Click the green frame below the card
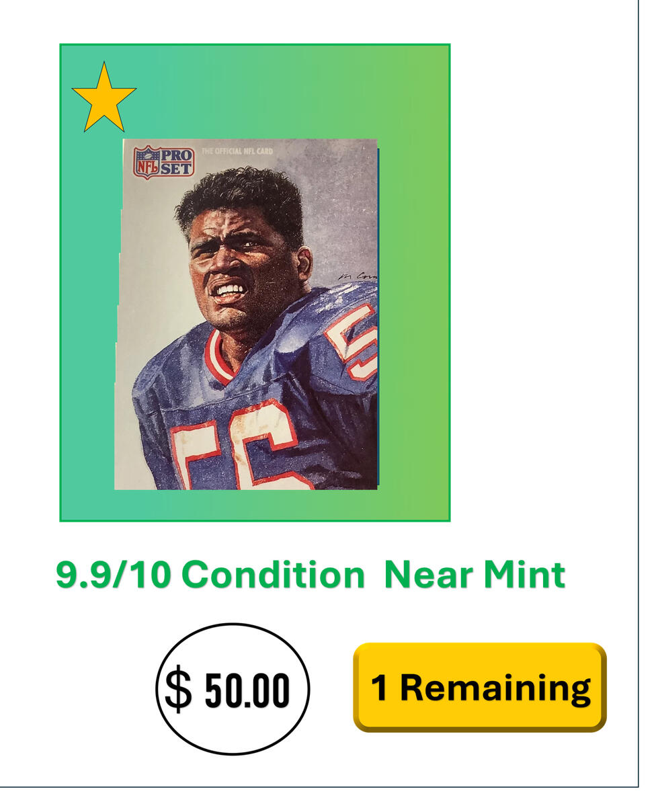 pyautogui.click(x=254, y=505)
